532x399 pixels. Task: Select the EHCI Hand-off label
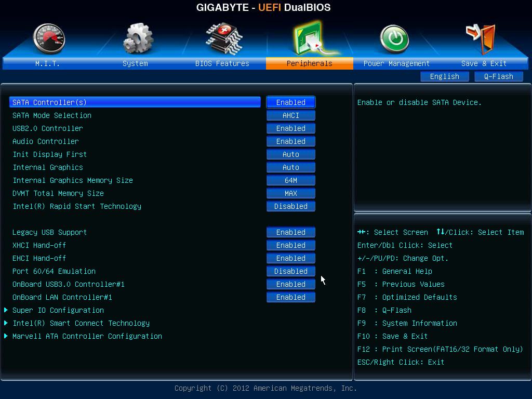[x=39, y=258]
